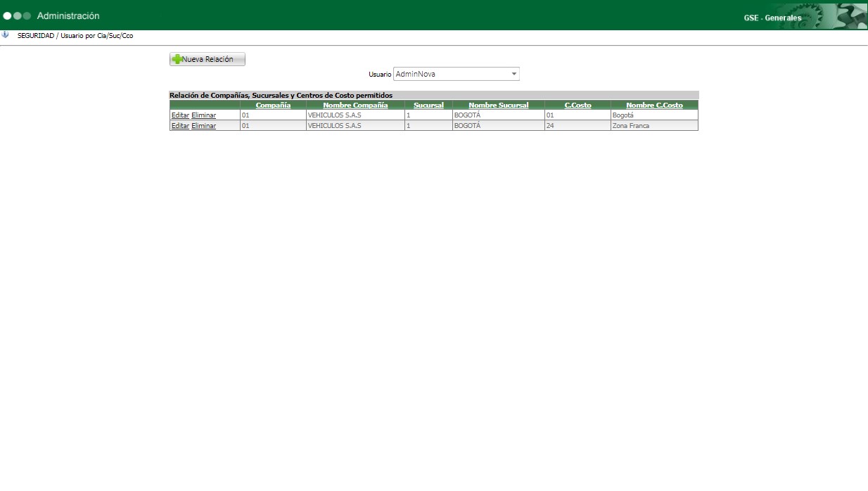The width and height of the screenshot is (868, 491).
Task: Edit the Zona Franca row
Action: [x=180, y=126]
